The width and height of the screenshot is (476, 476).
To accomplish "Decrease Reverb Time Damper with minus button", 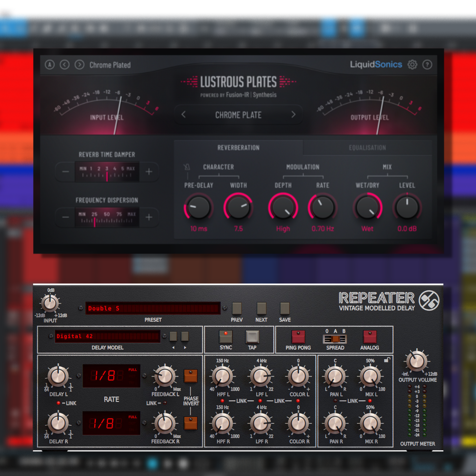I will [x=65, y=172].
